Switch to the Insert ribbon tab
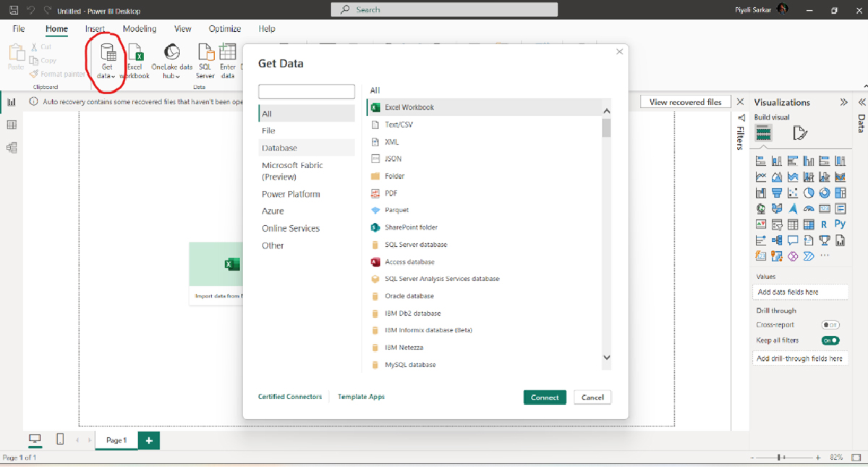This screenshot has width=868, height=467. 95,29
